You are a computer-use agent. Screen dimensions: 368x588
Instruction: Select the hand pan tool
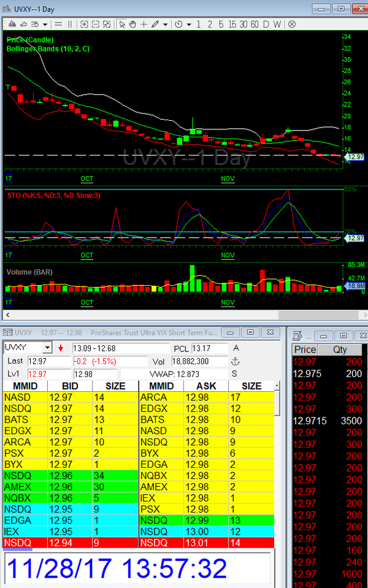pyautogui.click(x=132, y=24)
